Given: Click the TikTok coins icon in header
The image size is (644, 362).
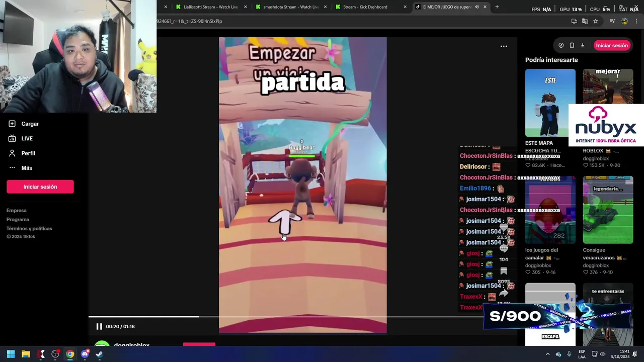Looking at the screenshot, I should click(x=561, y=45).
